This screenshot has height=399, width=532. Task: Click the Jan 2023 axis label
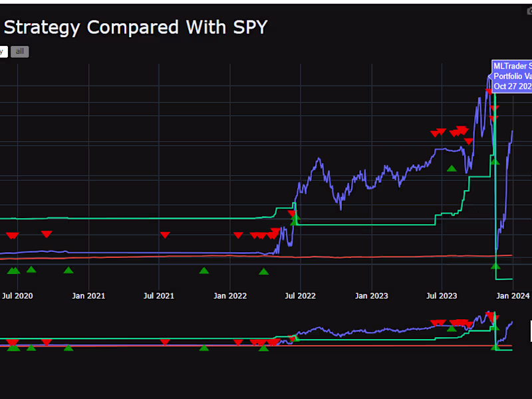(x=371, y=296)
